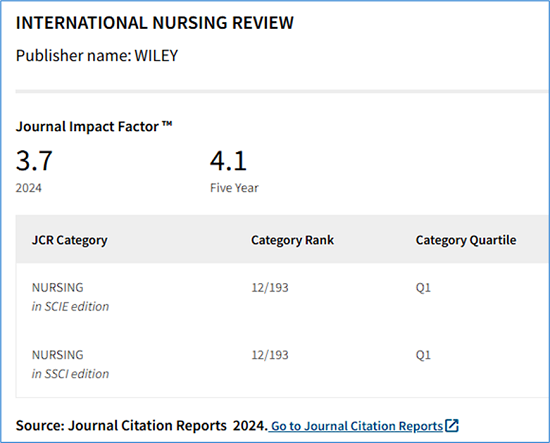Click the Journal Impact Factor heading

[94, 127]
